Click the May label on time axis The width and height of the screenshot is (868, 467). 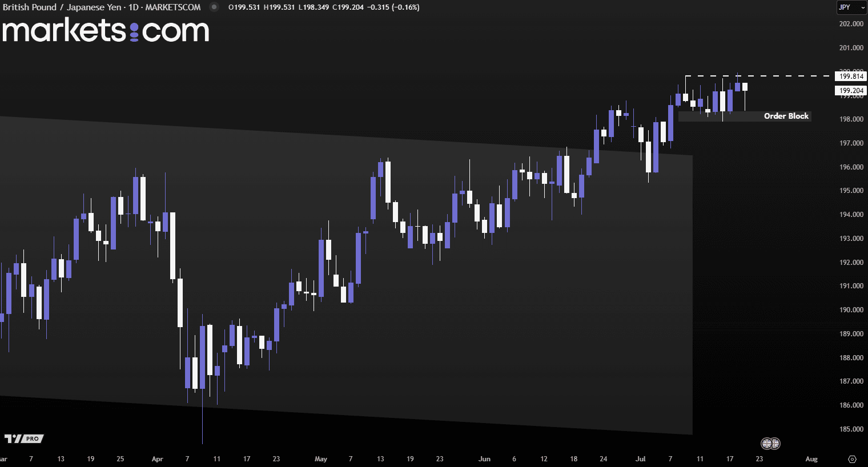pos(321,459)
